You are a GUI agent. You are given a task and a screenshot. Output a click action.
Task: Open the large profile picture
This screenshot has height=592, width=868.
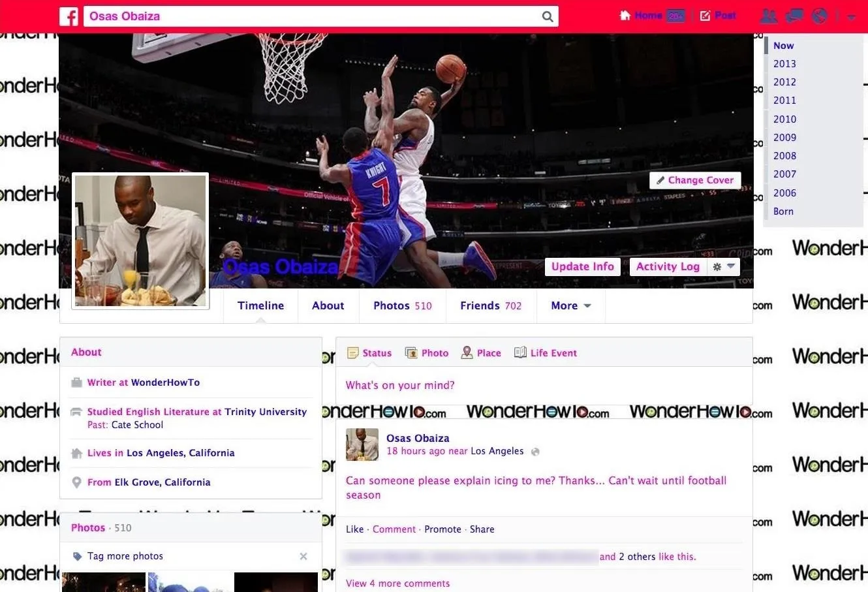(x=140, y=241)
